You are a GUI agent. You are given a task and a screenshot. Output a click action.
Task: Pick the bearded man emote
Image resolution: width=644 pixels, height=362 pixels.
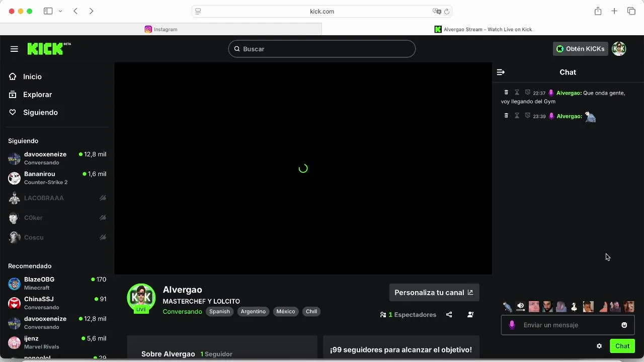(547, 306)
